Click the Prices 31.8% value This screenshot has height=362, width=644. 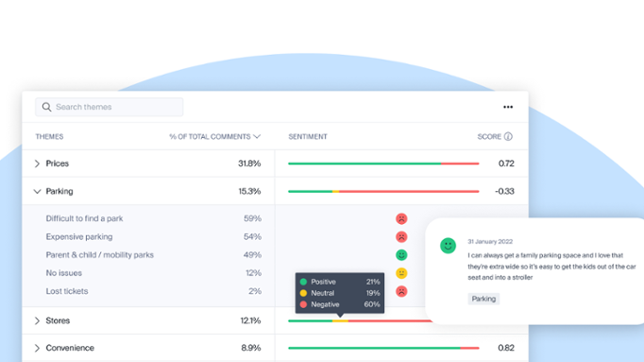[249, 164]
